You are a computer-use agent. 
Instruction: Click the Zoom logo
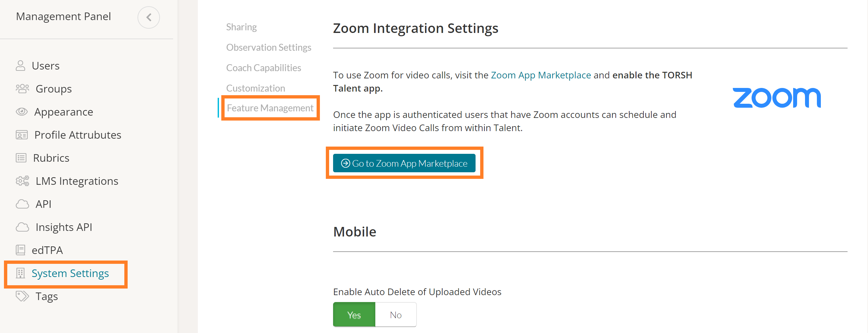777,97
